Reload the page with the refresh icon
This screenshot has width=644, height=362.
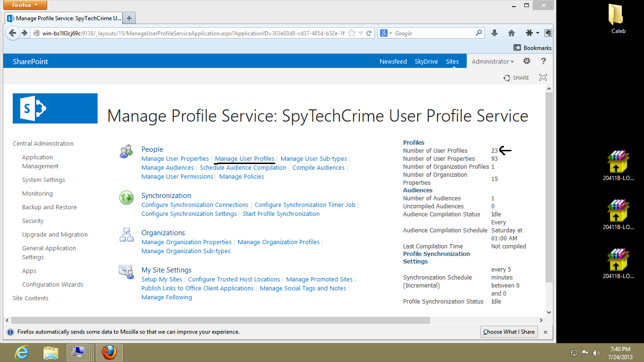[369, 33]
